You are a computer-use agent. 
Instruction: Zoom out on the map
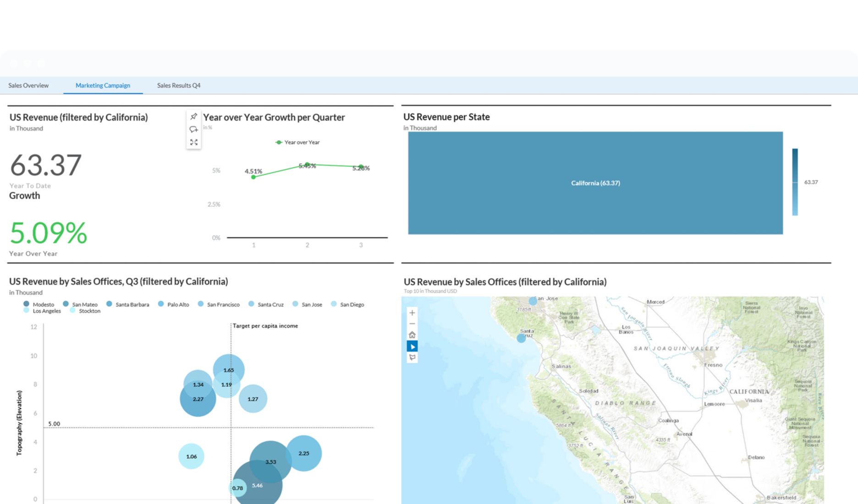click(412, 324)
